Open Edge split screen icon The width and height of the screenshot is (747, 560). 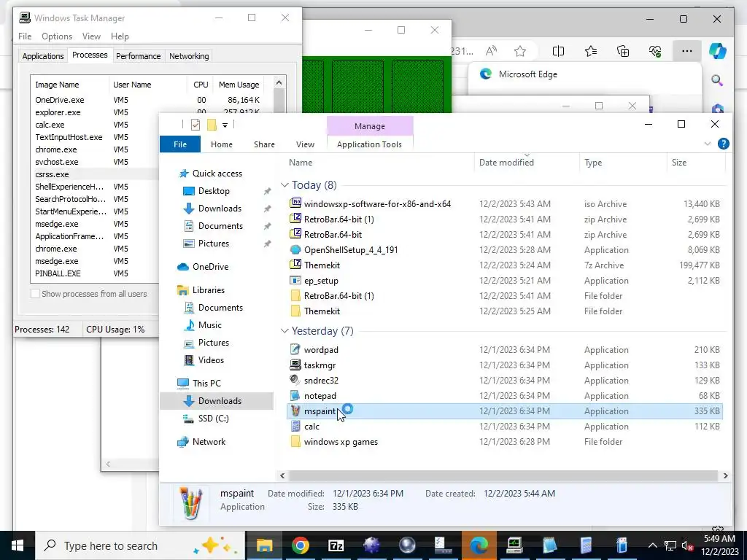[558, 51]
